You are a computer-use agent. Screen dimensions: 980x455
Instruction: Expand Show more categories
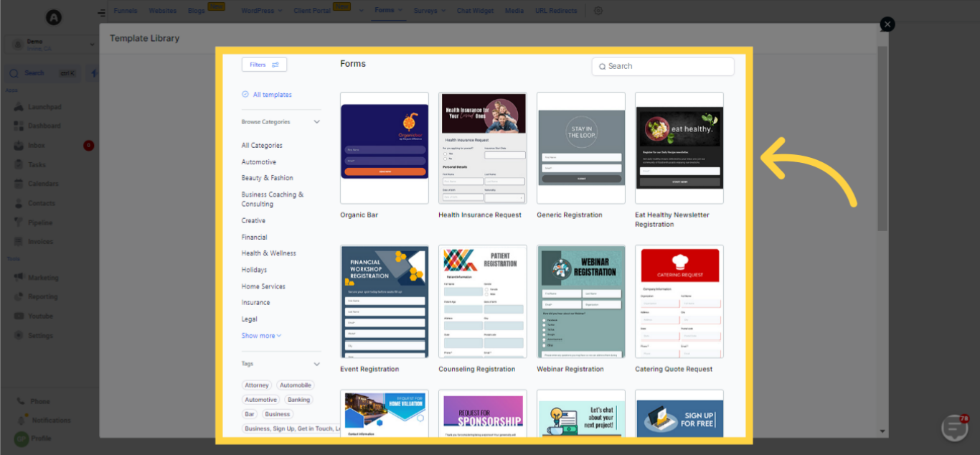coord(261,336)
